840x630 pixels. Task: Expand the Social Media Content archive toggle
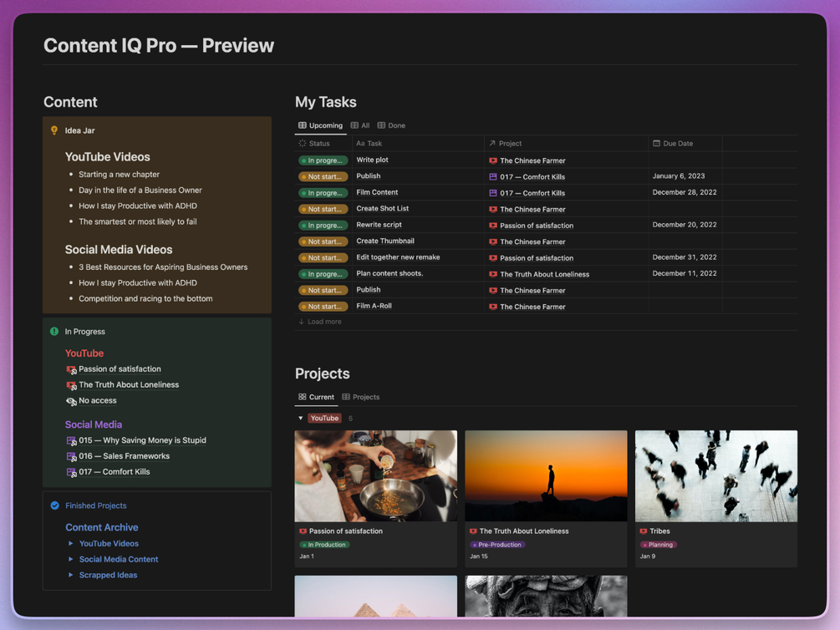pyautogui.click(x=70, y=559)
